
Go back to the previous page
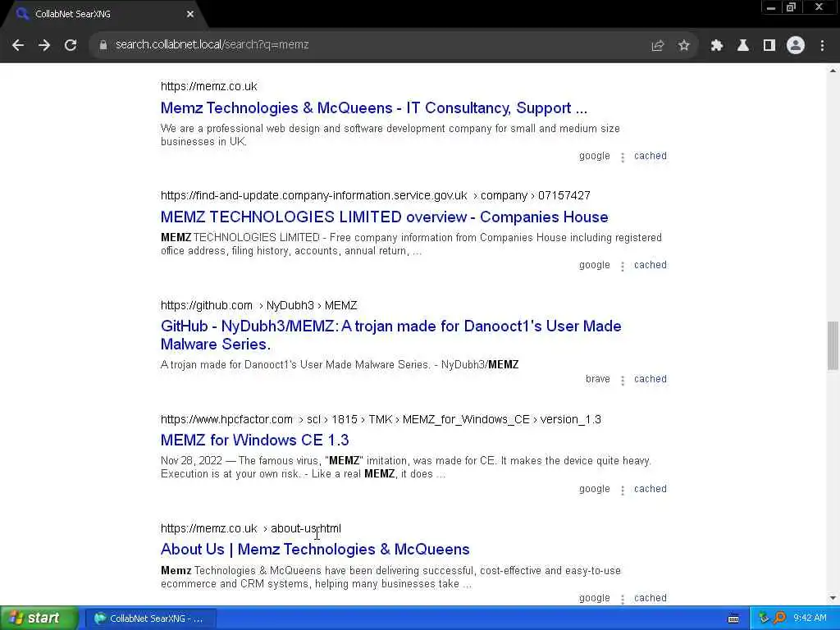(18, 45)
